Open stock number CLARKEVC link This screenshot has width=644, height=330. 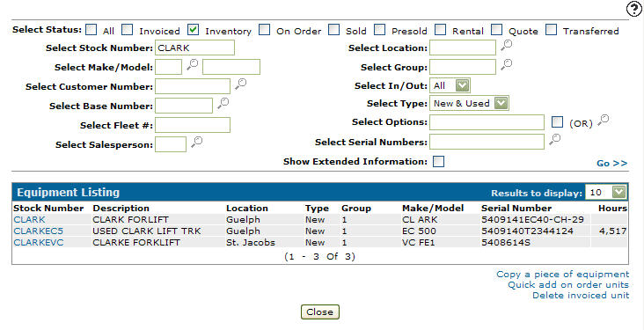click(x=39, y=243)
